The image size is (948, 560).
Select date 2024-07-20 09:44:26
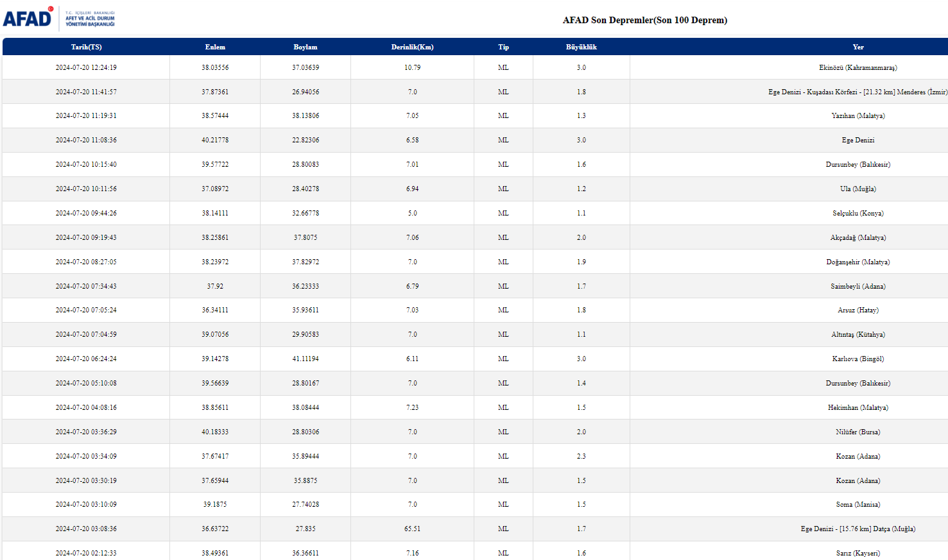pyautogui.click(x=86, y=213)
